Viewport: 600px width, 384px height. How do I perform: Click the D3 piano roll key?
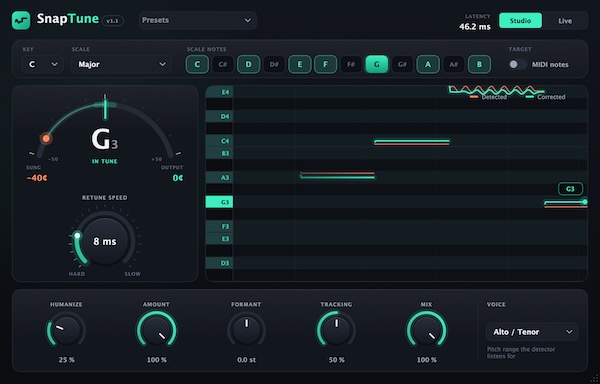point(219,263)
